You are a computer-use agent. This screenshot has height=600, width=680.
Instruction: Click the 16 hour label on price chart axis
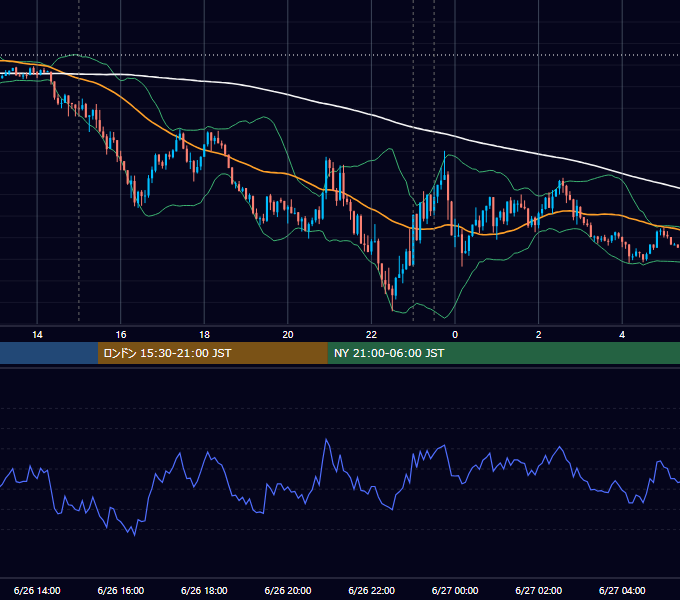pos(121,335)
